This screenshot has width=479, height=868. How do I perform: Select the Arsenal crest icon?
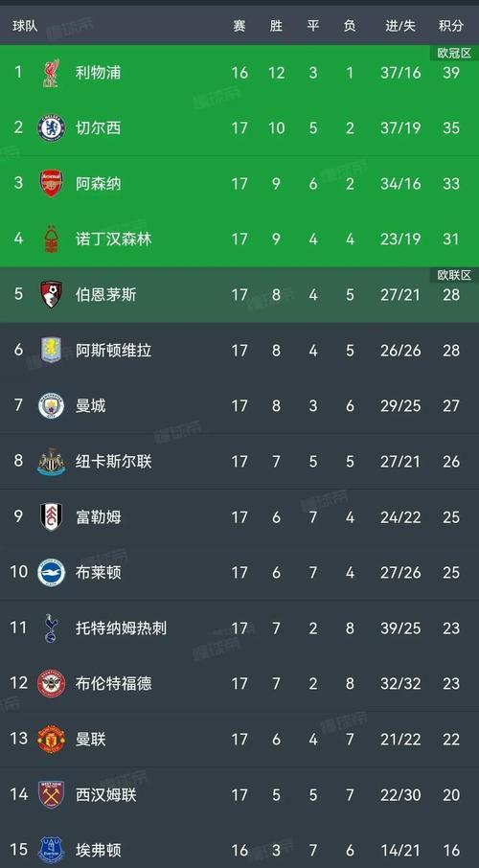pyautogui.click(x=51, y=183)
